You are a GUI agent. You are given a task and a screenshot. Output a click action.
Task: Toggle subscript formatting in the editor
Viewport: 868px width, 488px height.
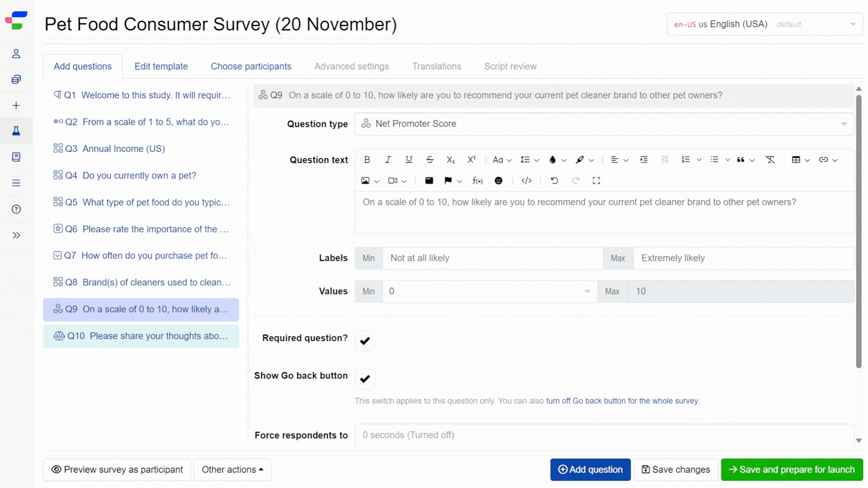tap(450, 160)
